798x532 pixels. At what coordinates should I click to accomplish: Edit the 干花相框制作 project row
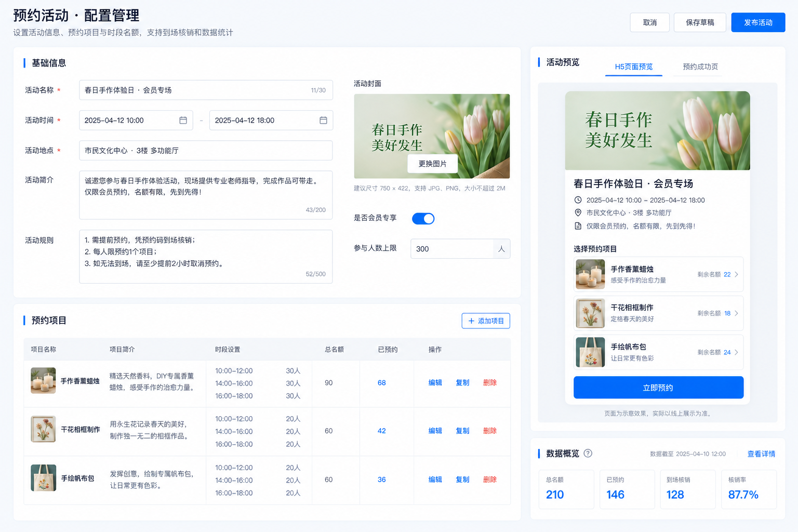(435, 431)
